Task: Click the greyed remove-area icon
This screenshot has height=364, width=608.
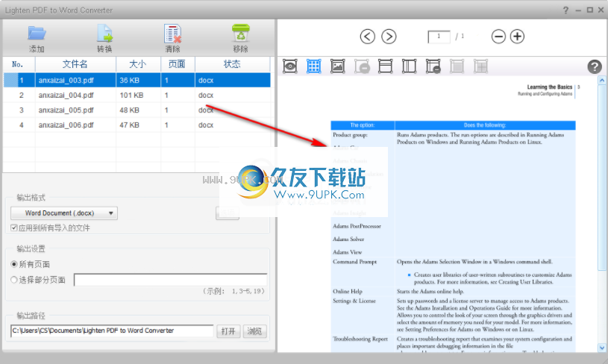Action: [x=362, y=66]
